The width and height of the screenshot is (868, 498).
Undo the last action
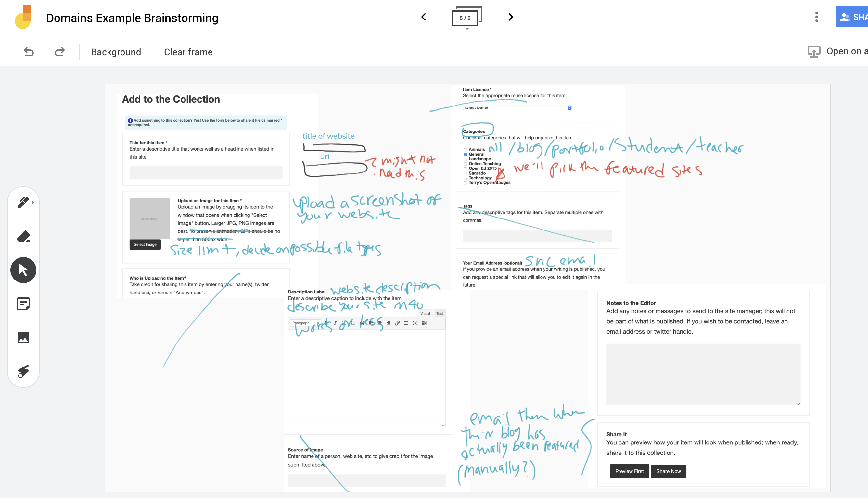(x=29, y=52)
